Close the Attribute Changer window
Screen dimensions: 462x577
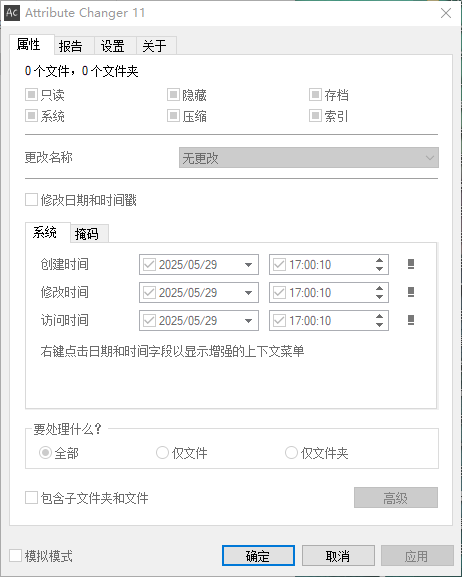coord(446,13)
